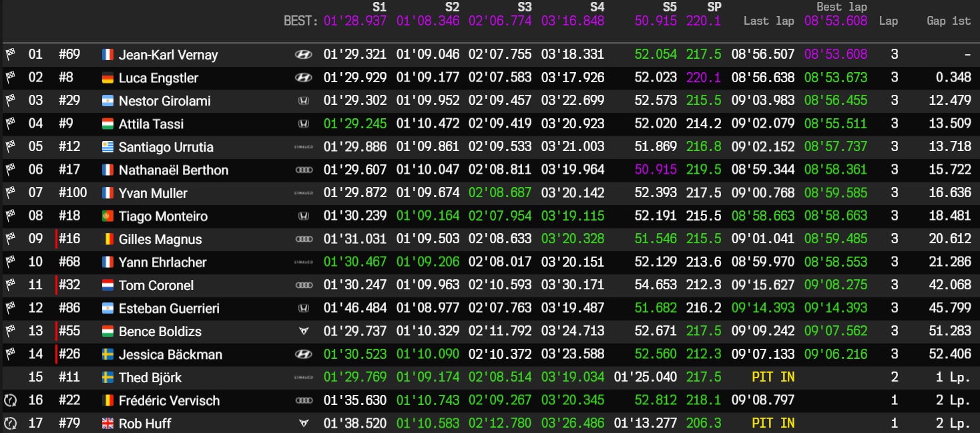Viewport: 980px width, 433px height.
Task: Open driver Esteban Guerrieri's name
Action: [x=169, y=309]
